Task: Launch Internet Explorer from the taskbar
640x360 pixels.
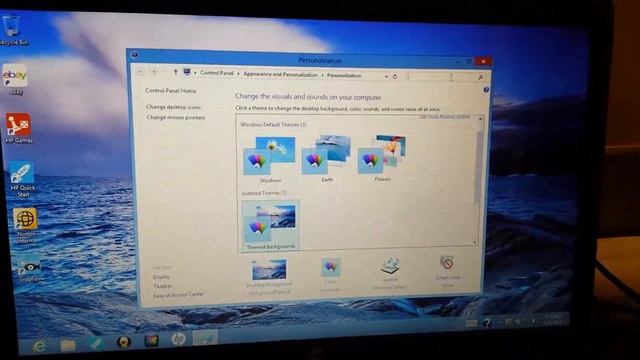Action: [39, 346]
